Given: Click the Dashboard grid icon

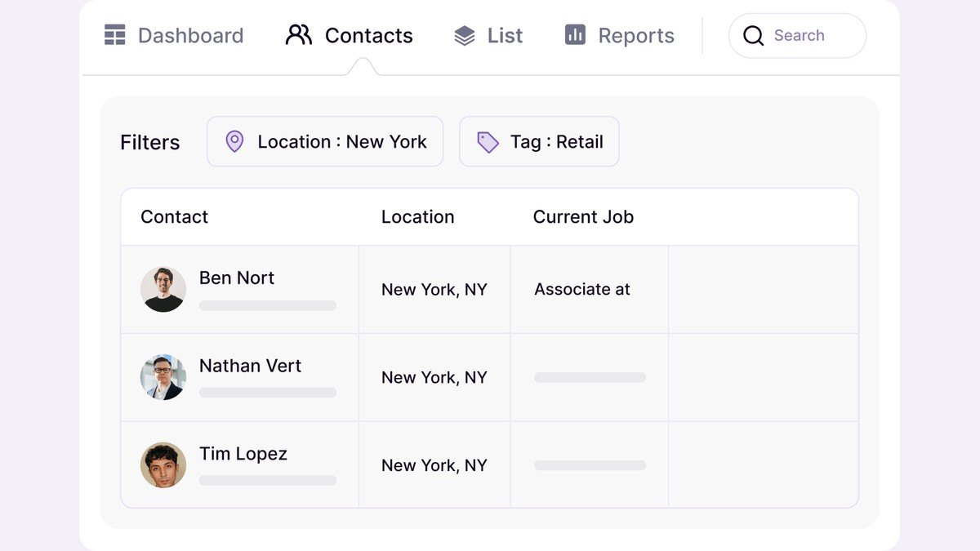Looking at the screenshot, I should [115, 35].
